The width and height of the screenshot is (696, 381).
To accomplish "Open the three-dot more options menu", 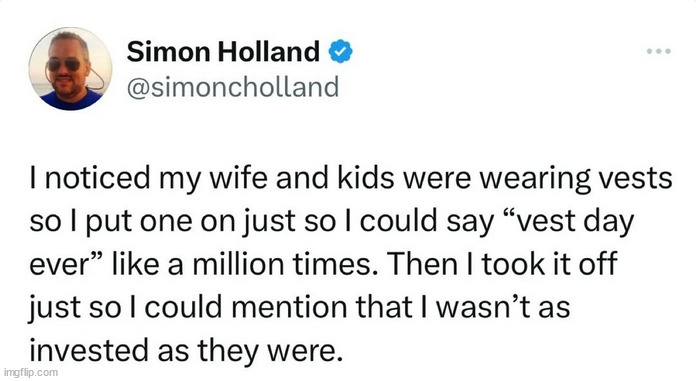I will [659, 52].
